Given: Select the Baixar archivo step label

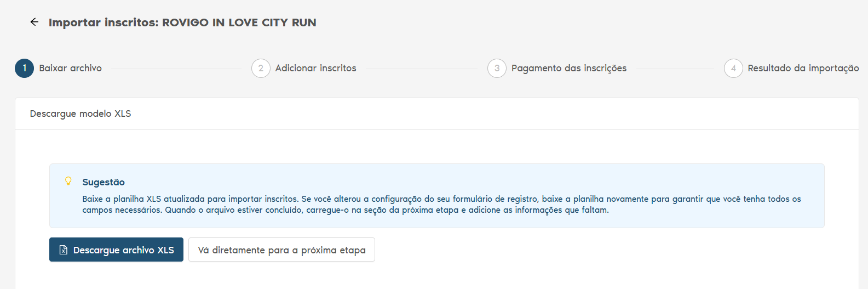Looking at the screenshot, I should [70, 69].
